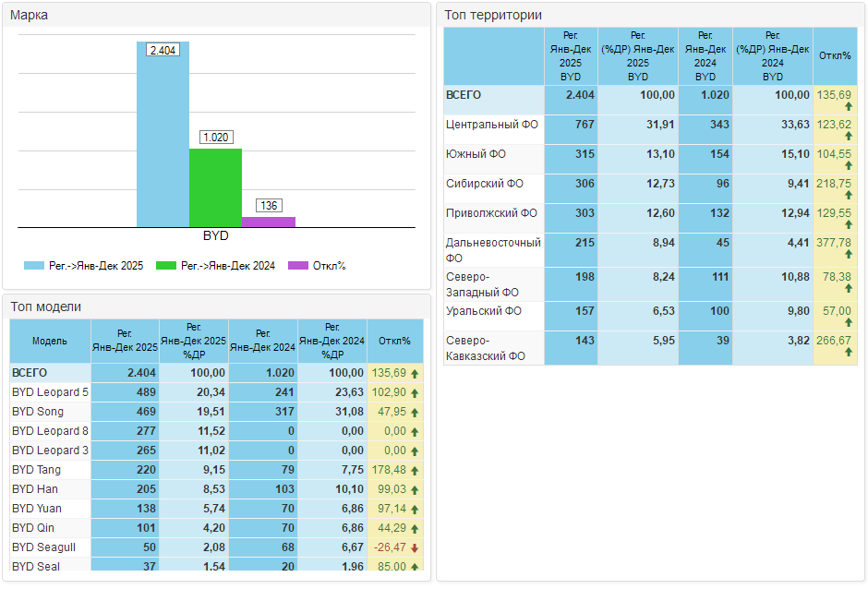Click green up arrow in BYD Tang row

coord(415,471)
